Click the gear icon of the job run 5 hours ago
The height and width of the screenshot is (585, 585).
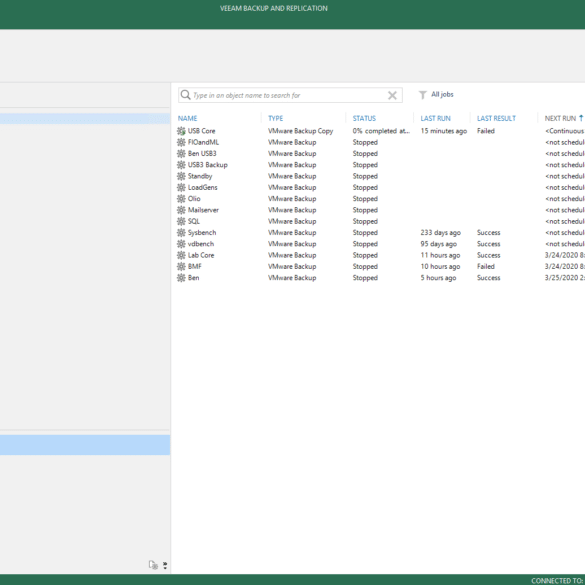pos(181,278)
